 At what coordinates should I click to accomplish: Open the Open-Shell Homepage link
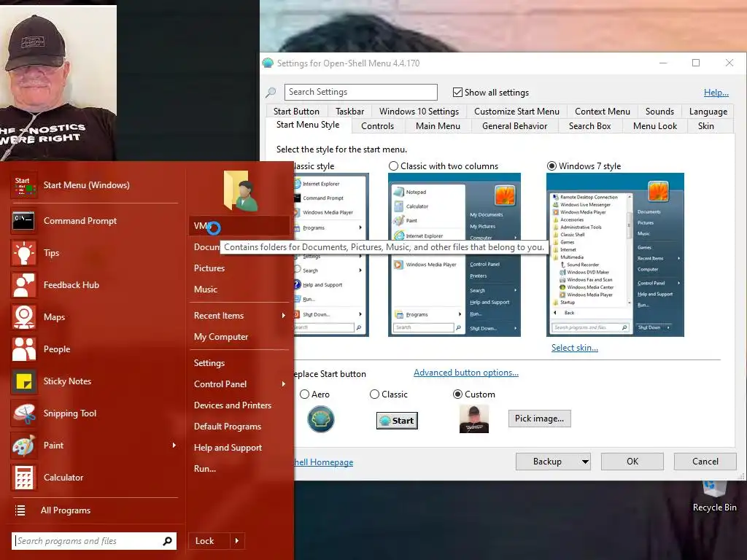tap(323, 462)
